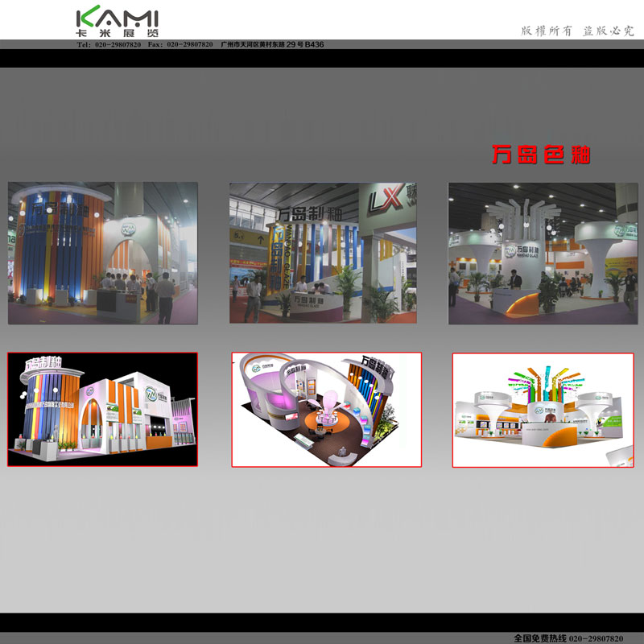The height and width of the screenshot is (644, 644).
Task: Open the booth render with black background
Action: click(x=102, y=409)
